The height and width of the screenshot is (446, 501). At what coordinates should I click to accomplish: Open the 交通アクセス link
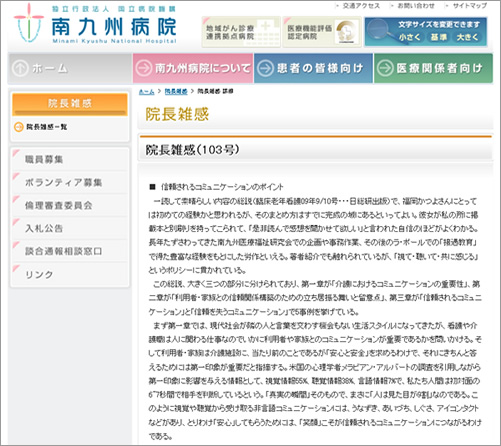(x=361, y=6)
